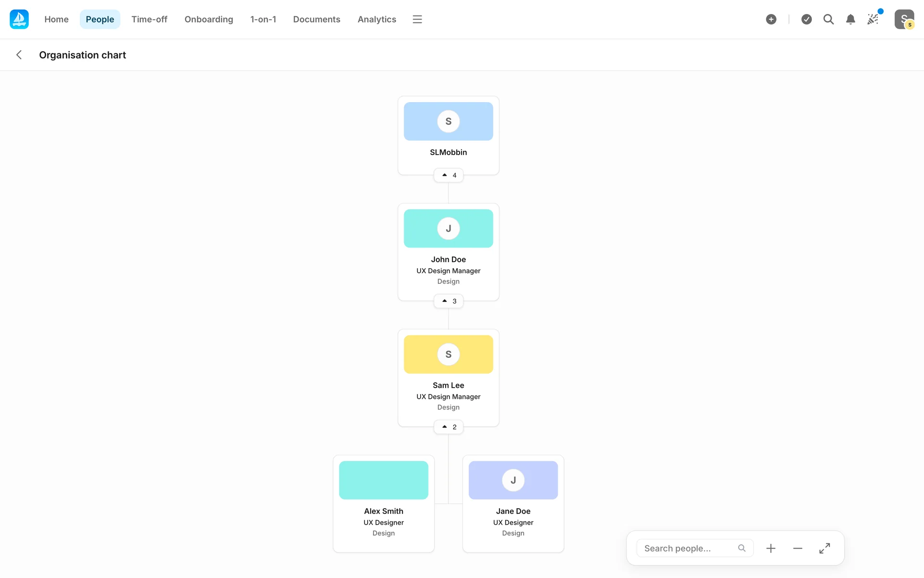Zoom in on chart with plus icon
The width and height of the screenshot is (924, 578).
(x=770, y=548)
